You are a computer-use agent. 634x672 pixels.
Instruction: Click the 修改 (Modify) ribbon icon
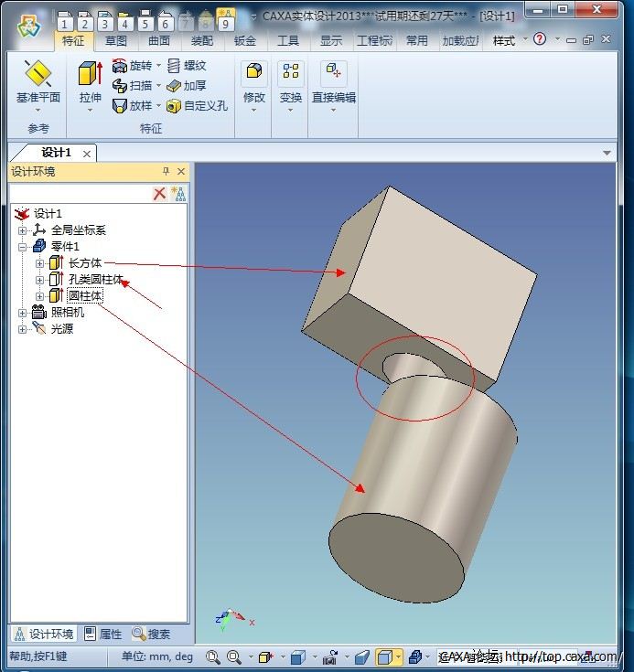coord(253,73)
